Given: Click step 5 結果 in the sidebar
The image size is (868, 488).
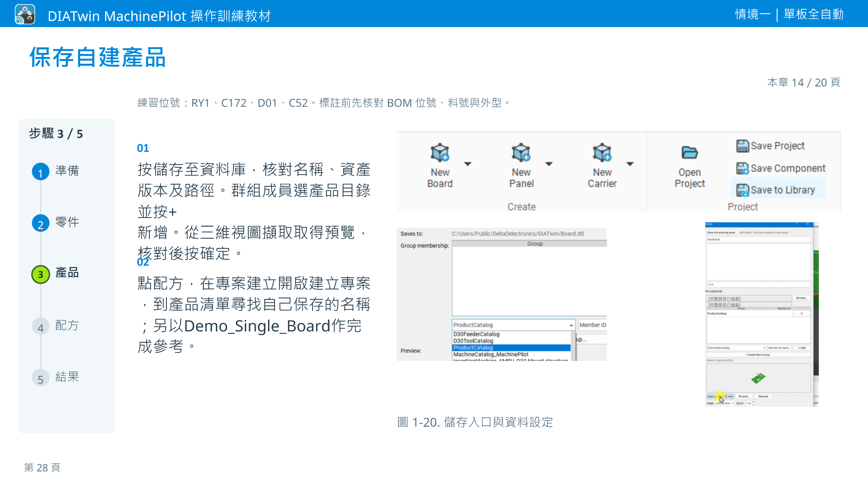Looking at the screenshot, I should point(56,377).
